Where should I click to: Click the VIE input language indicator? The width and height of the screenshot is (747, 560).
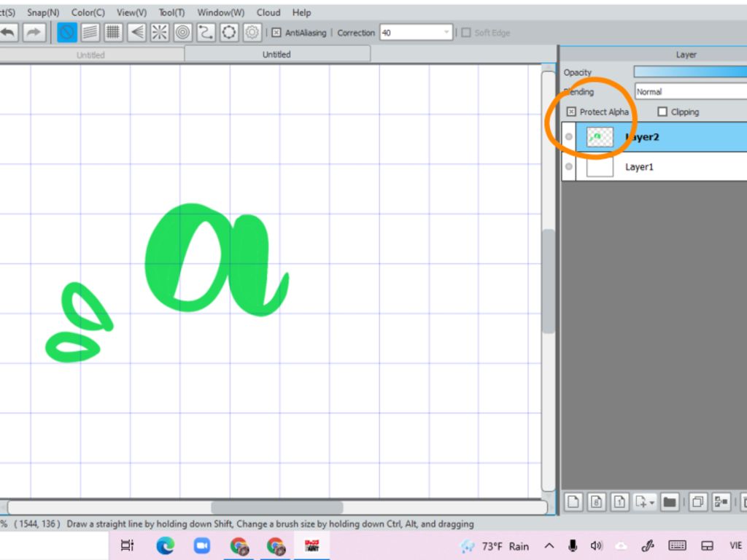735,545
